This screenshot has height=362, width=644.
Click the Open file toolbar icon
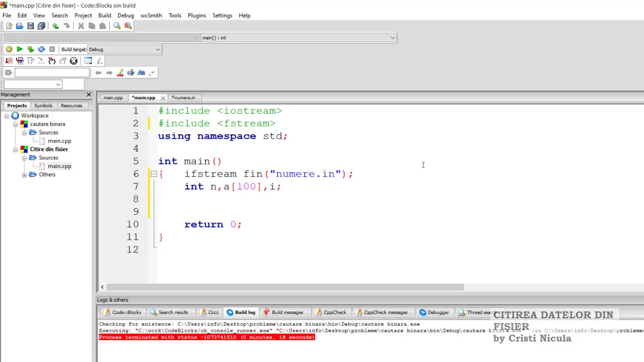pos(20,26)
